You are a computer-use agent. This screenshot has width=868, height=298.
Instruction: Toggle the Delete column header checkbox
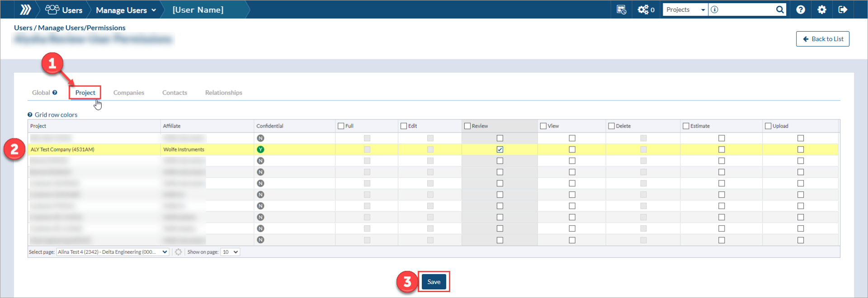(x=611, y=126)
